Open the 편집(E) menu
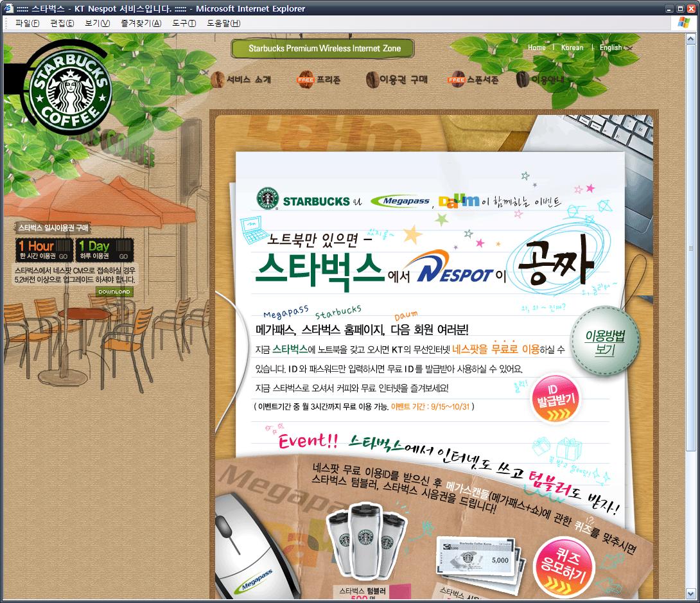The width and height of the screenshot is (700, 603). [62, 23]
